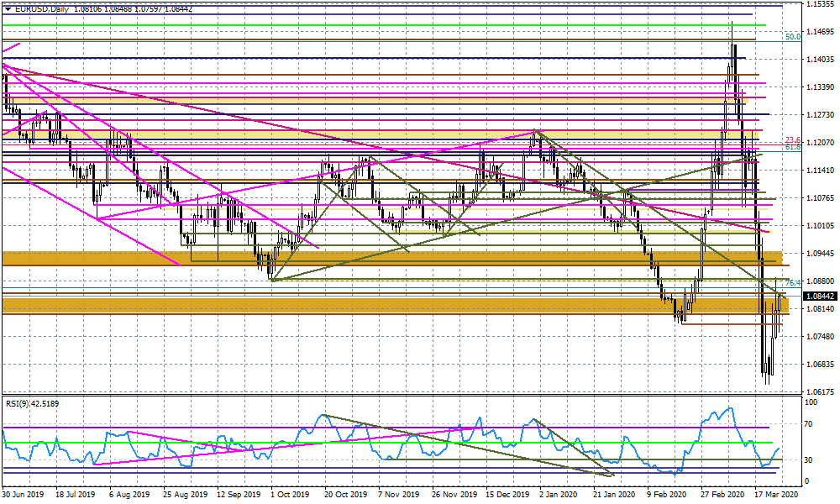Click the 9 Feb 2020 date label
The height and width of the screenshot is (504, 840).
(x=667, y=494)
